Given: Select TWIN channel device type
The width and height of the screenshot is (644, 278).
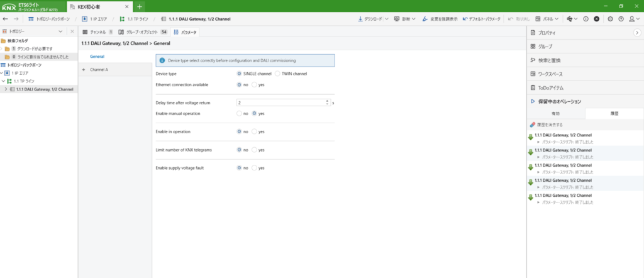Looking at the screenshot, I should click(278, 74).
